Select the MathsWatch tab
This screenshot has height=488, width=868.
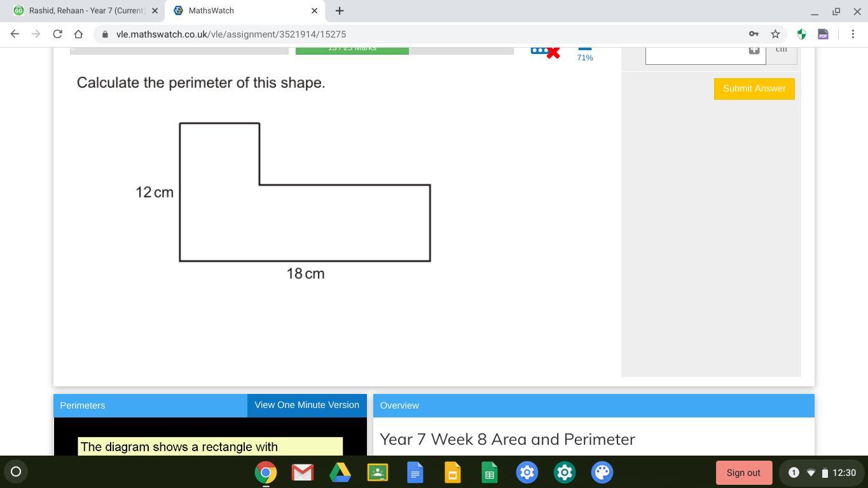245,11
